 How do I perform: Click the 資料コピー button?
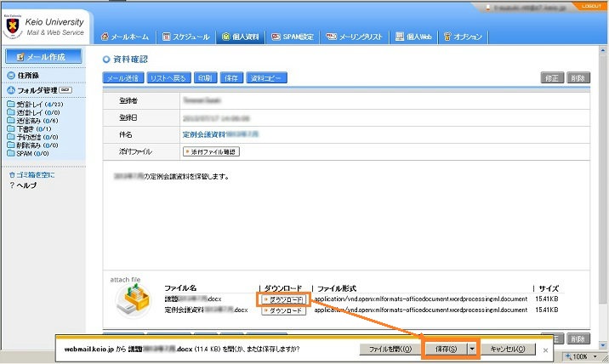tap(266, 78)
